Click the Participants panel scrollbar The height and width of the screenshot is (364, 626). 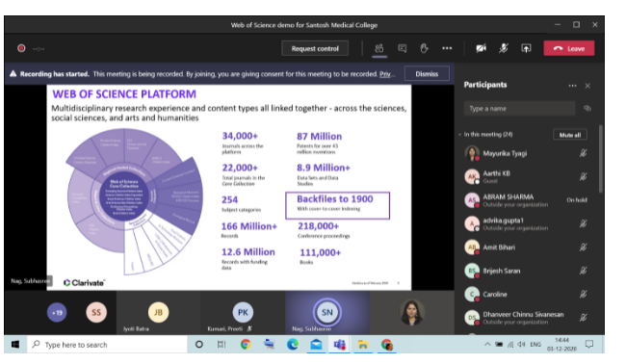[x=600, y=159]
